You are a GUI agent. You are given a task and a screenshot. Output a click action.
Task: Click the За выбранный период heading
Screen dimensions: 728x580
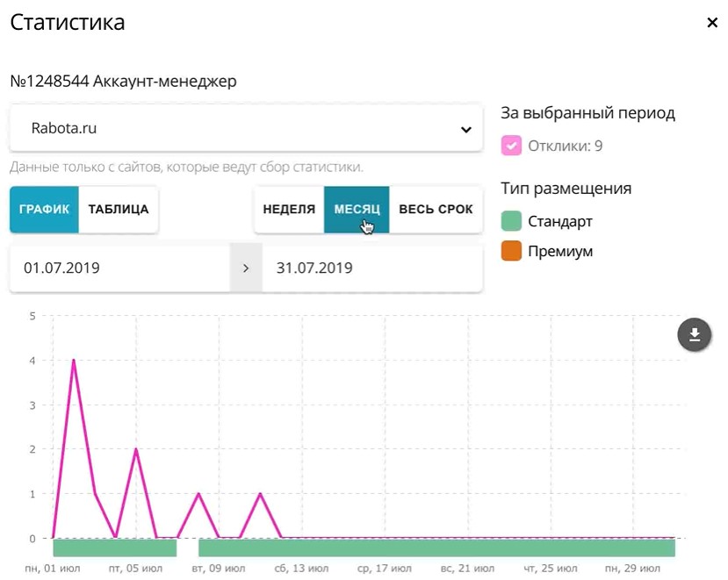[587, 113]
